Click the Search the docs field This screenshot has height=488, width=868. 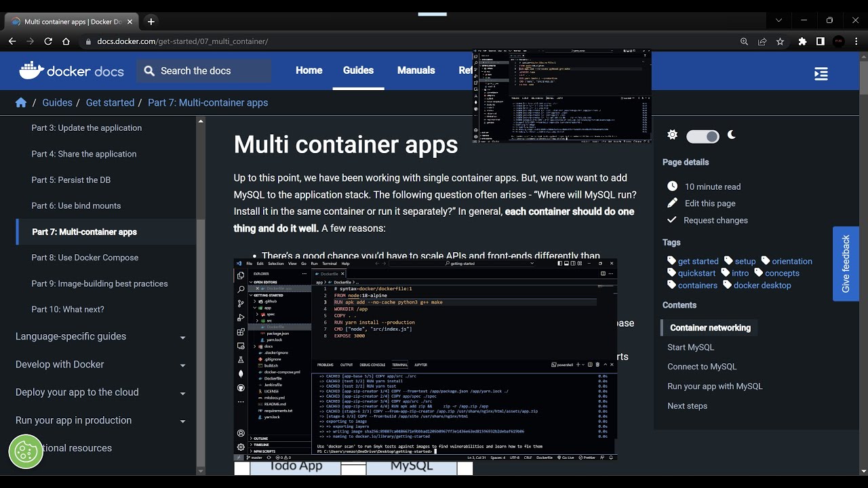[203, 70]
